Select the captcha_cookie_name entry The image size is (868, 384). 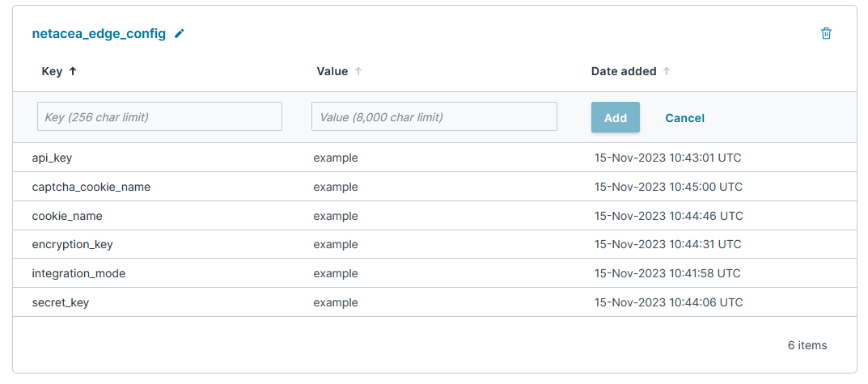click(91, 187)
